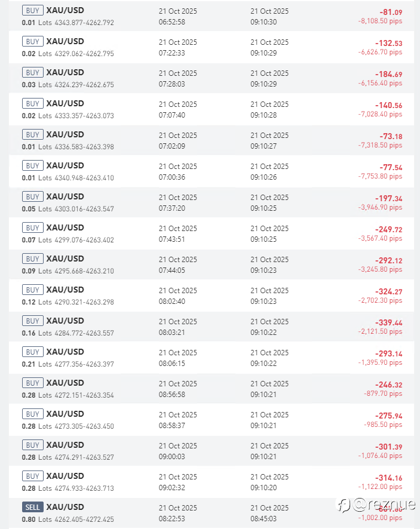Click the BUY badge on the 0.16 lots trade
The width and height of the screenshot is (420, 529).
tap(32, 321)
